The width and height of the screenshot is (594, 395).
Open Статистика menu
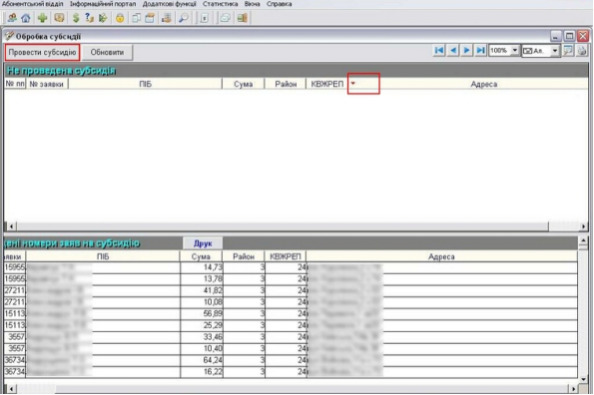pyautogui.click(x=220, y=4)
